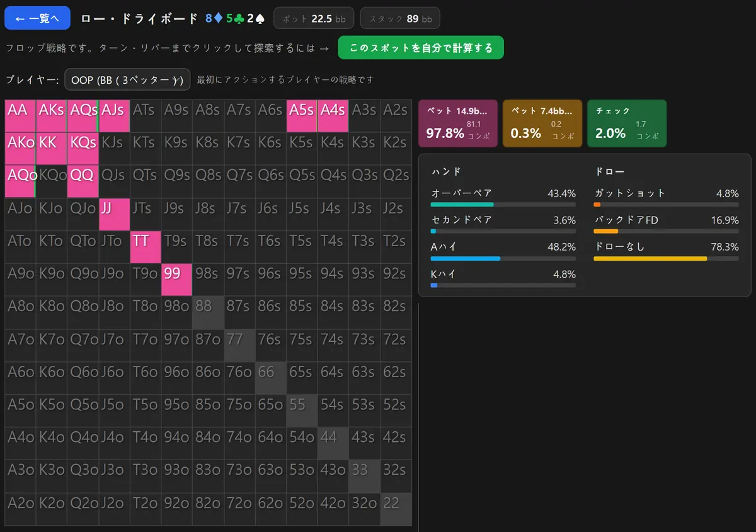Click the A2o hand cell
The width and height of the screenshot is (756, 532).
pyautogui.click(x=20, y=509)
